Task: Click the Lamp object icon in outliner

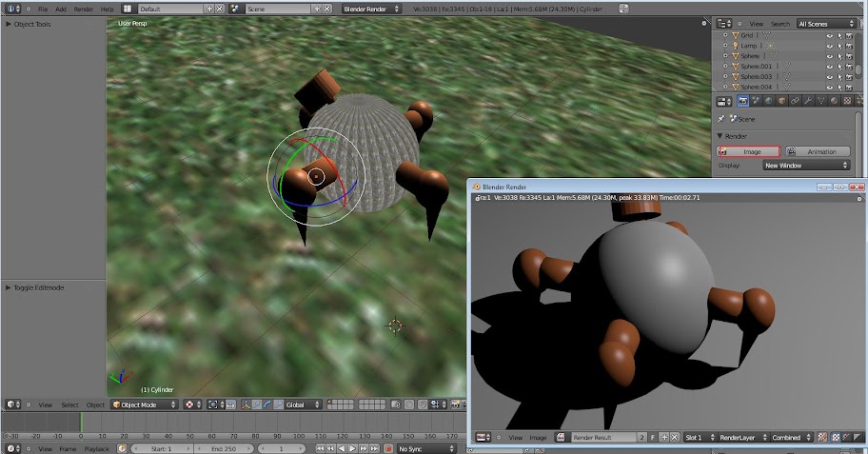Action: click(736, 46)
